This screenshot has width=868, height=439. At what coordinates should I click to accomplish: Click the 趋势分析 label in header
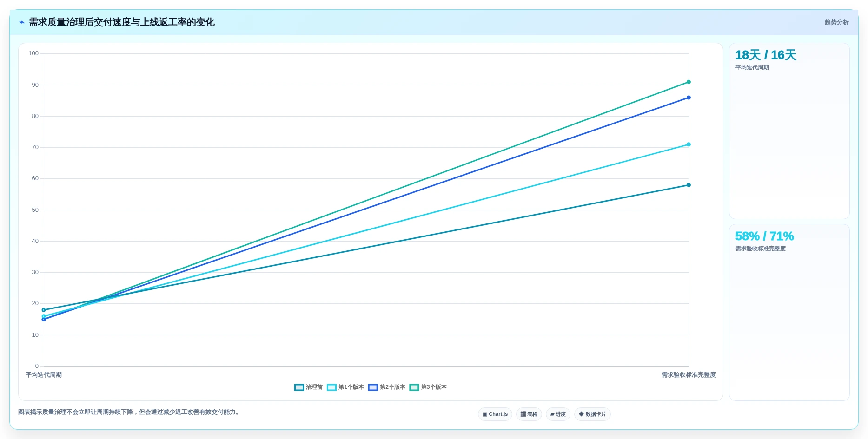[836, 22]
